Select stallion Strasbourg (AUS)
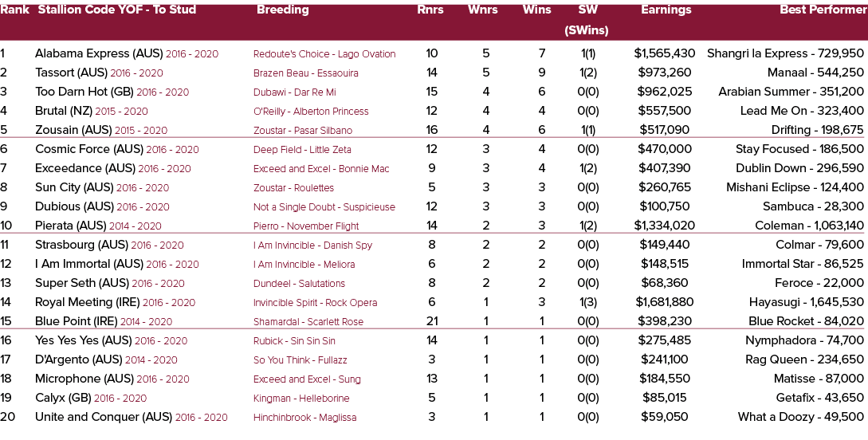This screenshot has height=440, width=868. [81, 245]
